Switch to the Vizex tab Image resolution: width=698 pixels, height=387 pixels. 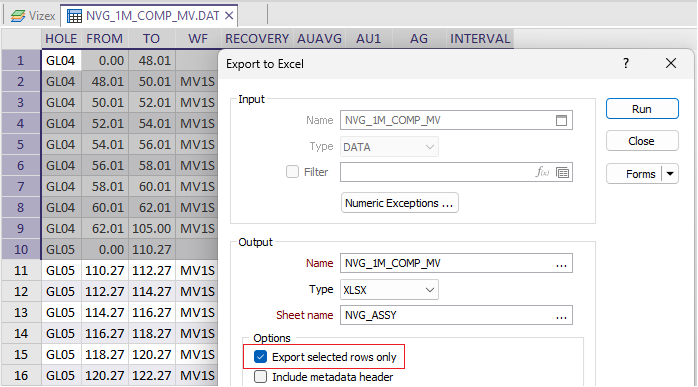(33, 16)
